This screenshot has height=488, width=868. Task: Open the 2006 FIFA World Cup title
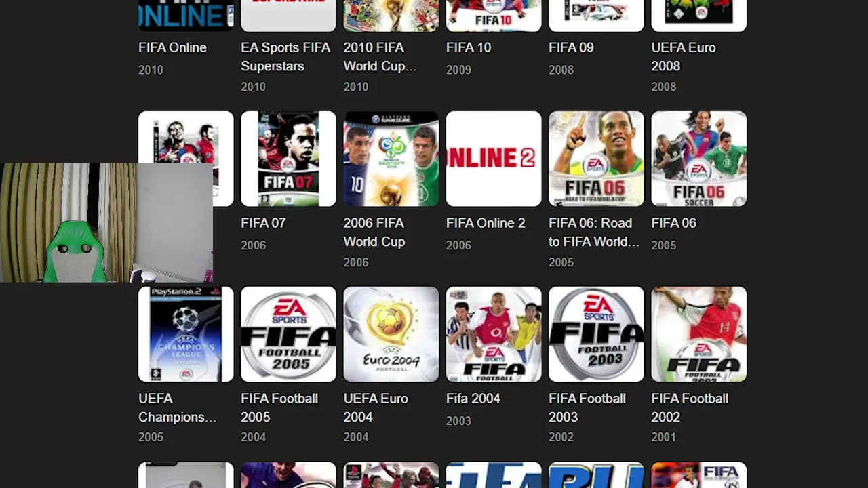point(374,232)
